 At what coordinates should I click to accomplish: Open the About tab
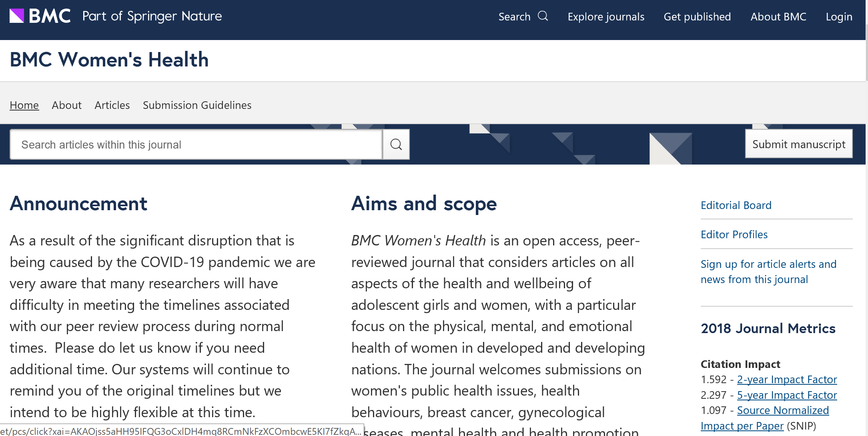tap(67, 105)
